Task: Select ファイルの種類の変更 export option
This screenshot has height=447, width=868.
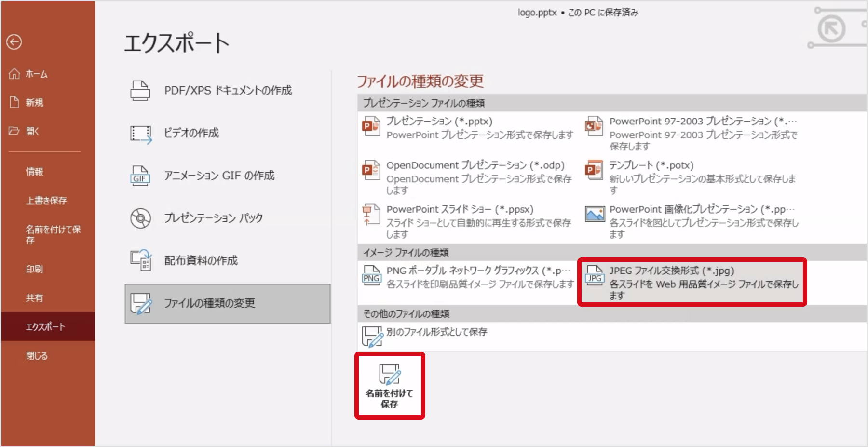Action: (227, 303)
